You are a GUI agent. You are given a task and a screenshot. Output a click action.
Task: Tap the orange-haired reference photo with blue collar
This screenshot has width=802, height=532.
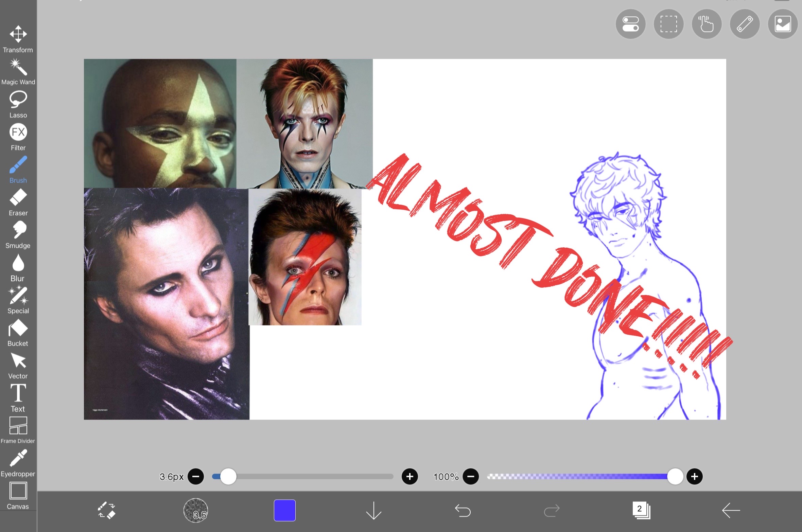point(304,124)
